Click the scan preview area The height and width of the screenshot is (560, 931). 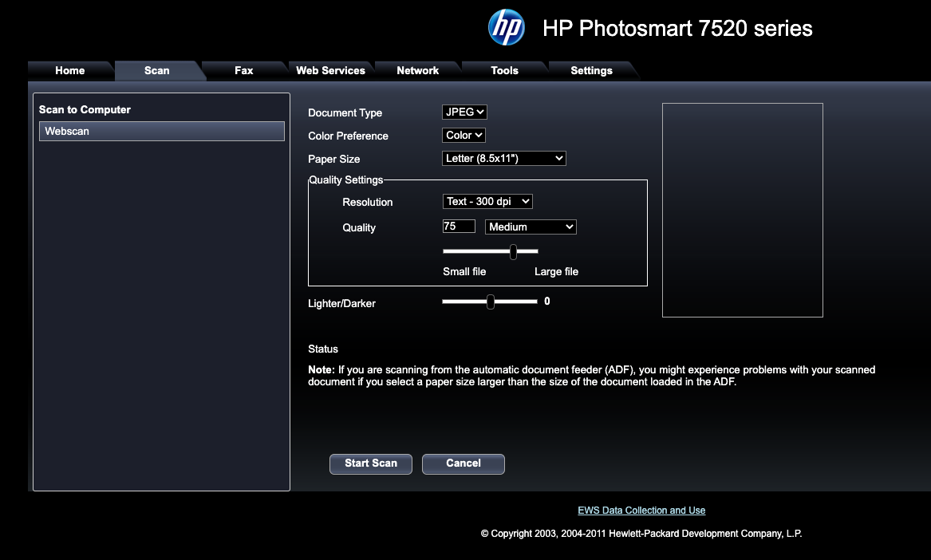743,211
